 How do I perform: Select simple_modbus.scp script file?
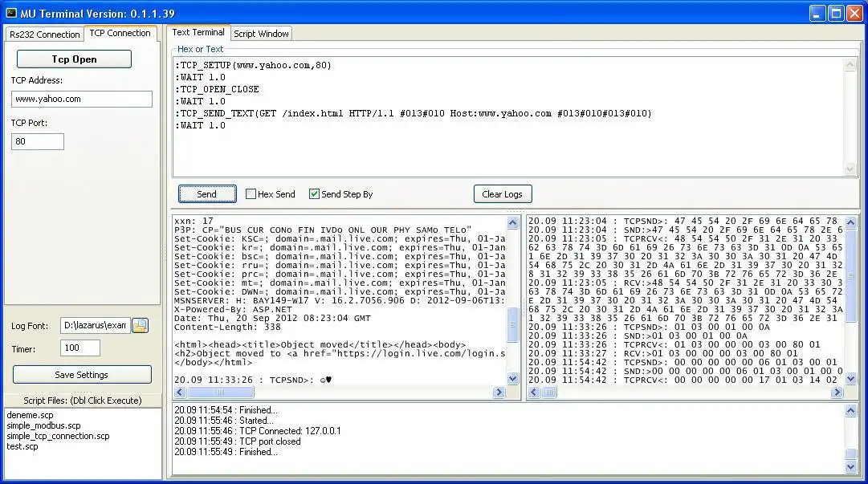43,425
